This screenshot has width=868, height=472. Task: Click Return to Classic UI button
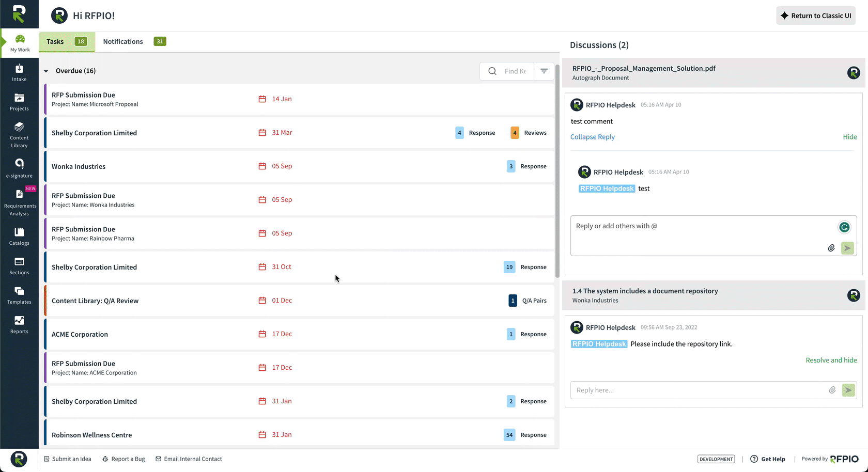816,15
